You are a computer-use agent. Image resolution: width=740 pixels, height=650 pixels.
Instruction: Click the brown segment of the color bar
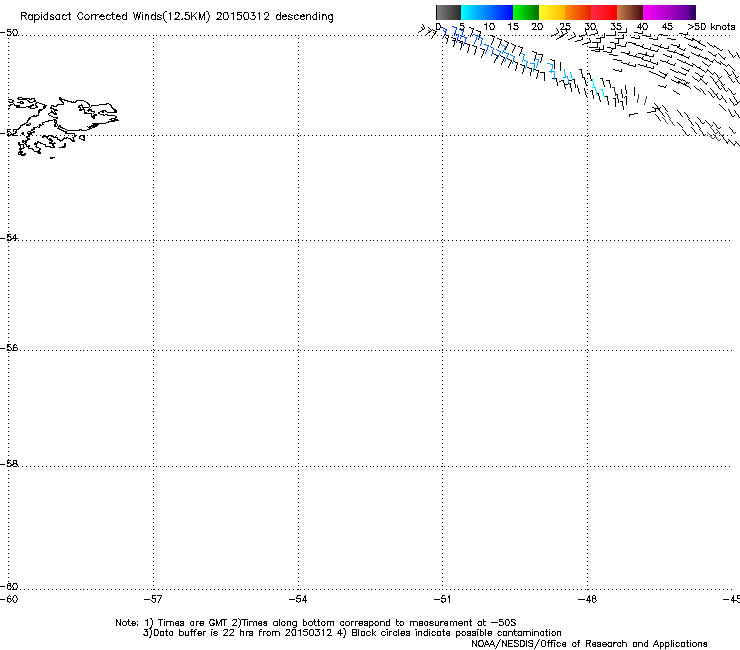630,12
